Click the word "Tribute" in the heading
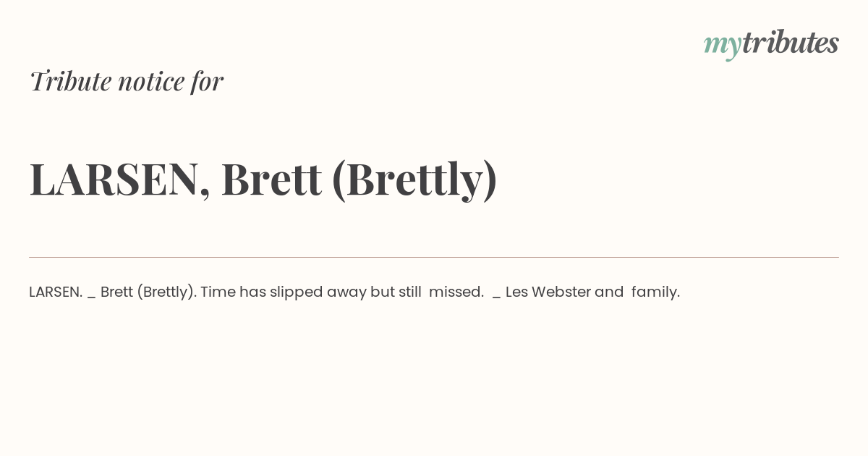Viewport: 868px width, 456px height. (x=71, y=81)
